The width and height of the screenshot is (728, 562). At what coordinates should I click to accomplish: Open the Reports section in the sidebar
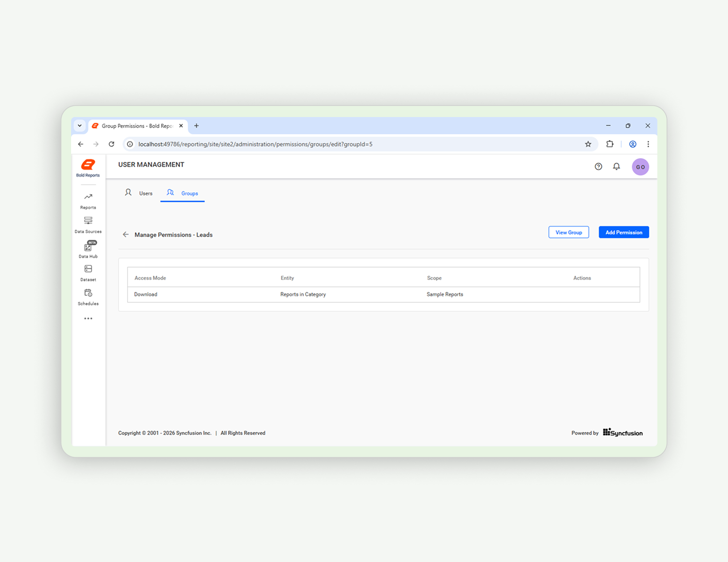click(88, 200)
